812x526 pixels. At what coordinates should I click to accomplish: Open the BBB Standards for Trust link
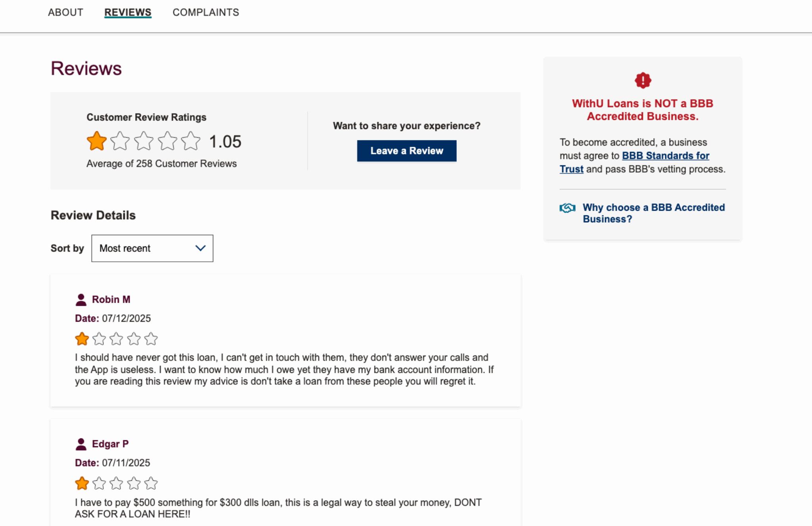(x=665, y=155)
